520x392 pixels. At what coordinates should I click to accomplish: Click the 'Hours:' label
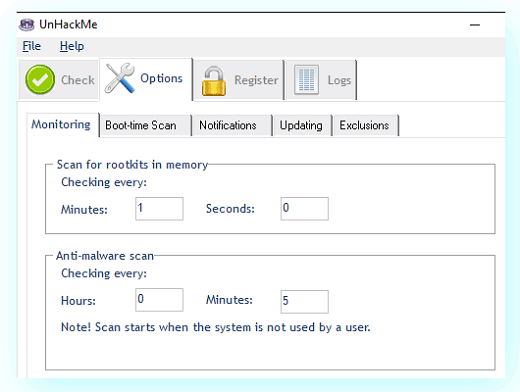[78, 301]
